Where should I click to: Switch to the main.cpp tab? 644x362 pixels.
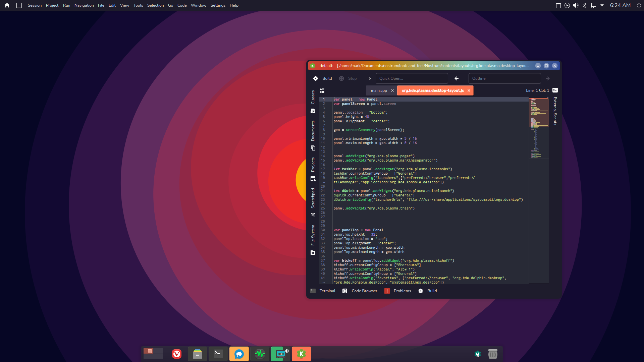tap(378, 90)
